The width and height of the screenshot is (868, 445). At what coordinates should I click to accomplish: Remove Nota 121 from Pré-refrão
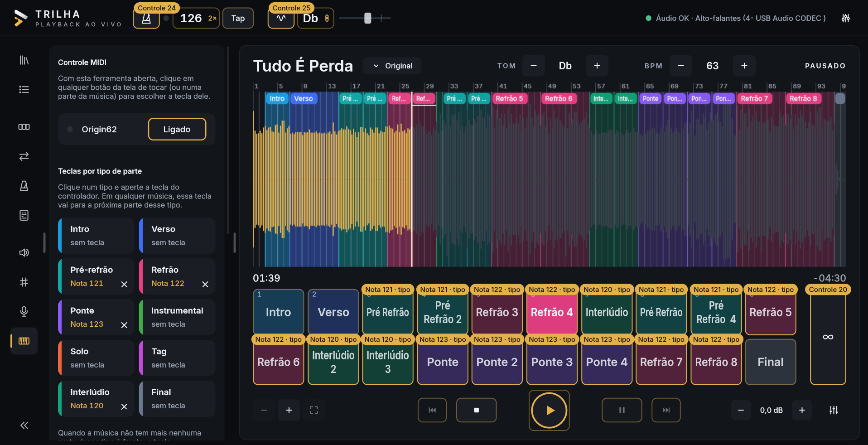point(124,284)
